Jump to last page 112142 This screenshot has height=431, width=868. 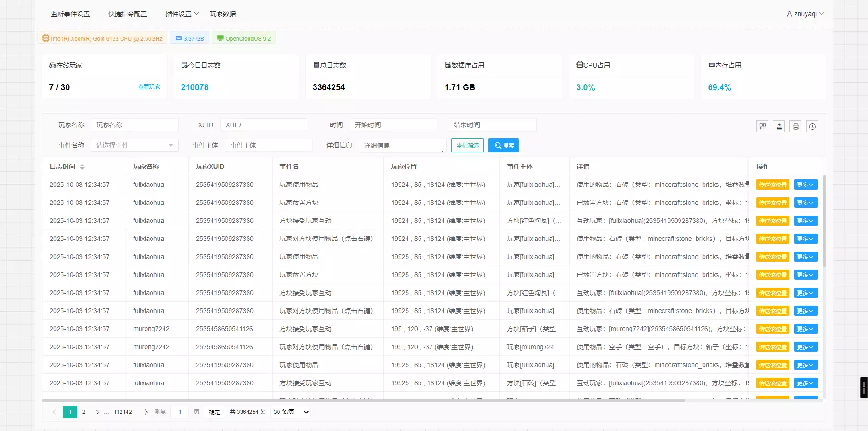(123, 412)
